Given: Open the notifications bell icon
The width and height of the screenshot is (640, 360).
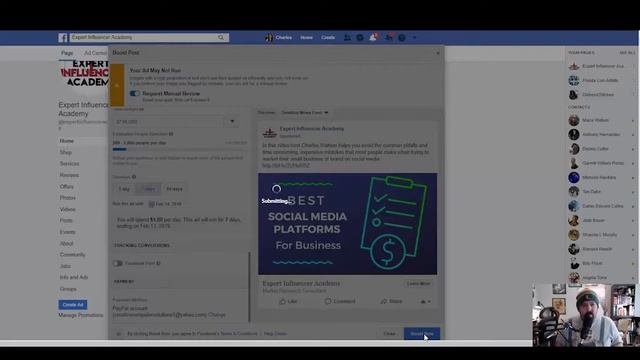Looking at the screenshot, I should 373,38.
